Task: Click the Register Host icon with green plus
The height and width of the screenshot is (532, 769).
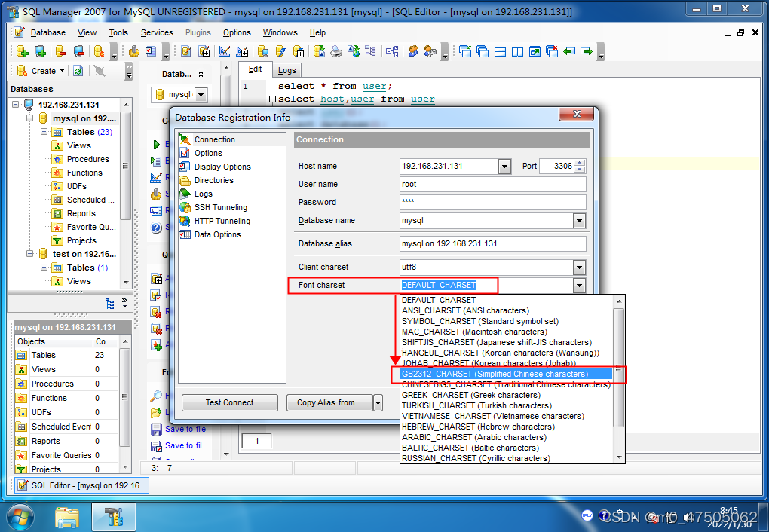Action: 40,51
